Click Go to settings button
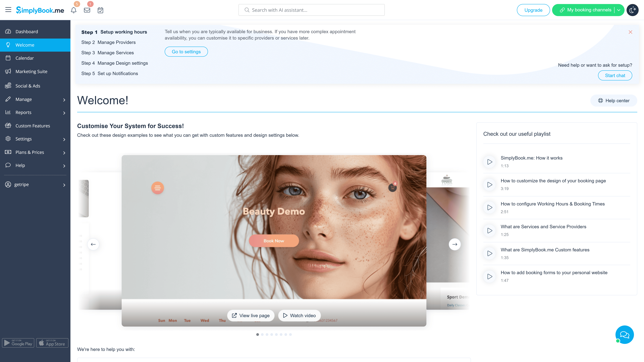644x362 pixels. tap(186, 52)
